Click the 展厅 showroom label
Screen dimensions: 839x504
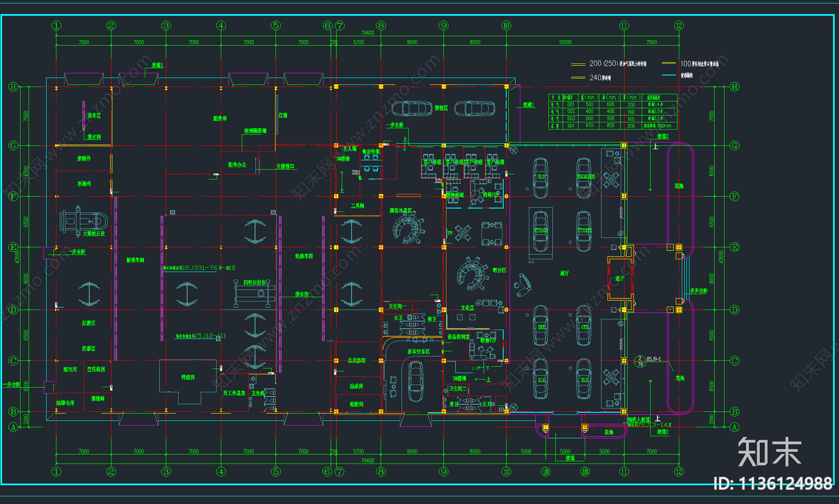[x=564, y=273]
